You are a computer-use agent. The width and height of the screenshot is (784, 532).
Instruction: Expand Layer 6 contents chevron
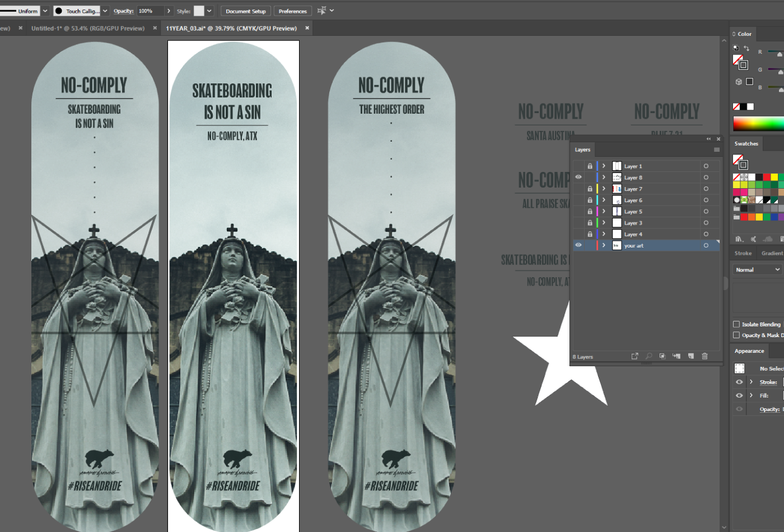point(604,200)
